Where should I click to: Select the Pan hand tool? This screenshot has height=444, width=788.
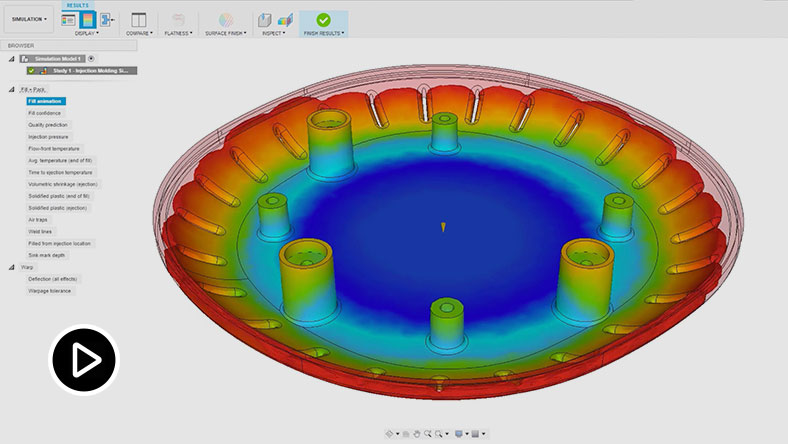click(416, 434)
